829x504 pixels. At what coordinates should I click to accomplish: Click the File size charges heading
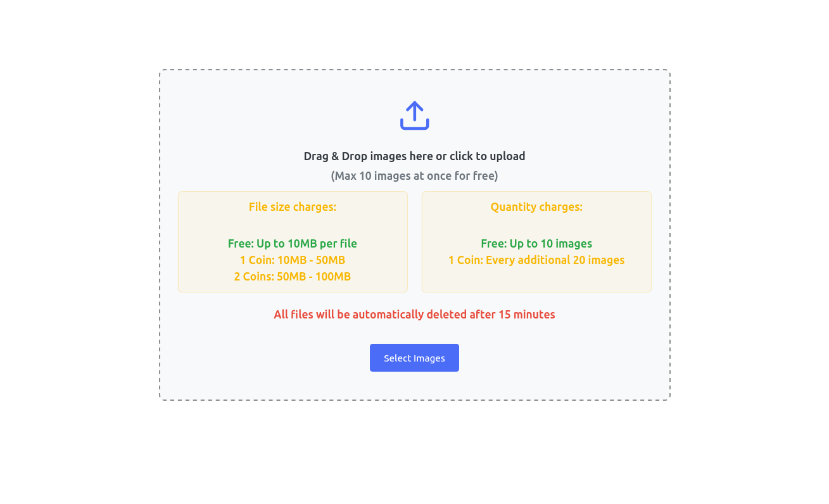pos(292,206)
